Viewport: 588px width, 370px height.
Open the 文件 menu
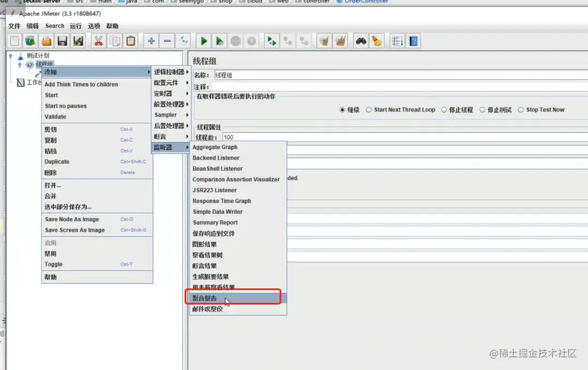14,26
